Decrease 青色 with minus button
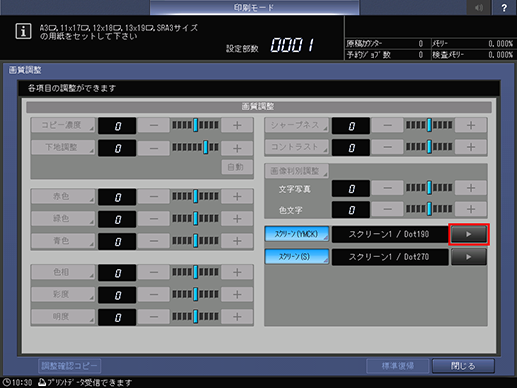This screenshot has width=517, height=388. [154, 241]
